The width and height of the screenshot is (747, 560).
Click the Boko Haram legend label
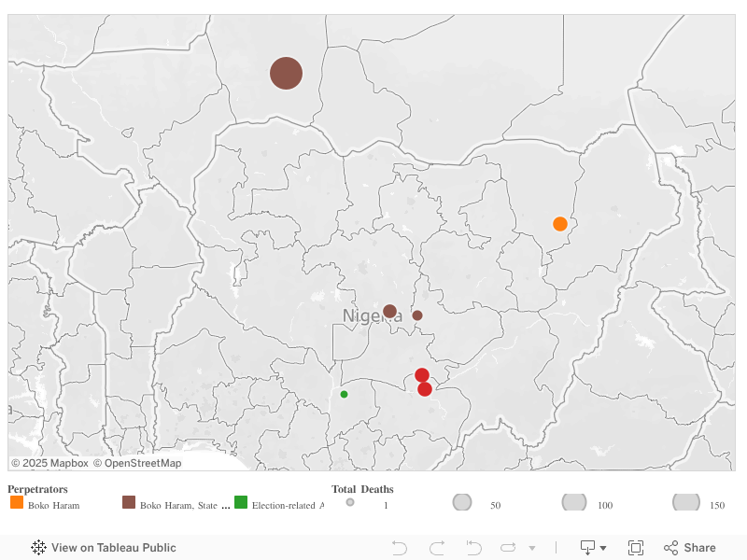coord(54,505)
